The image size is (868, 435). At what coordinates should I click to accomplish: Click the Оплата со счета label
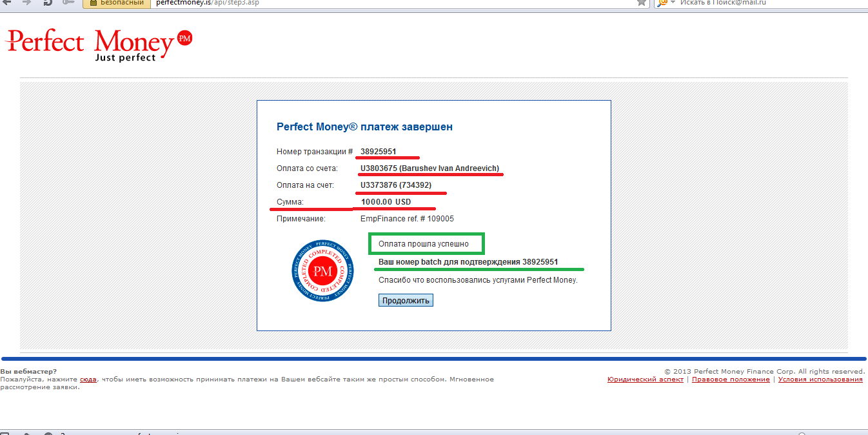(307, 168)
